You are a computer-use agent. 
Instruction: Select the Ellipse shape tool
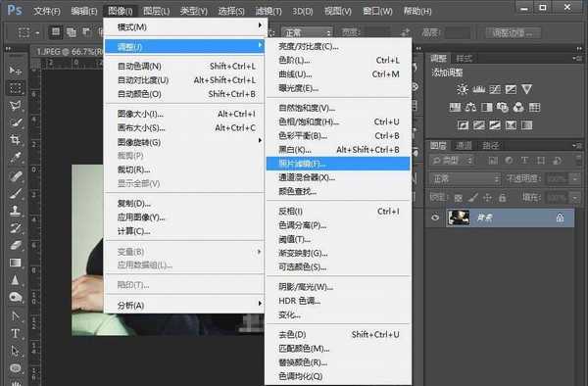click(16, 368)
